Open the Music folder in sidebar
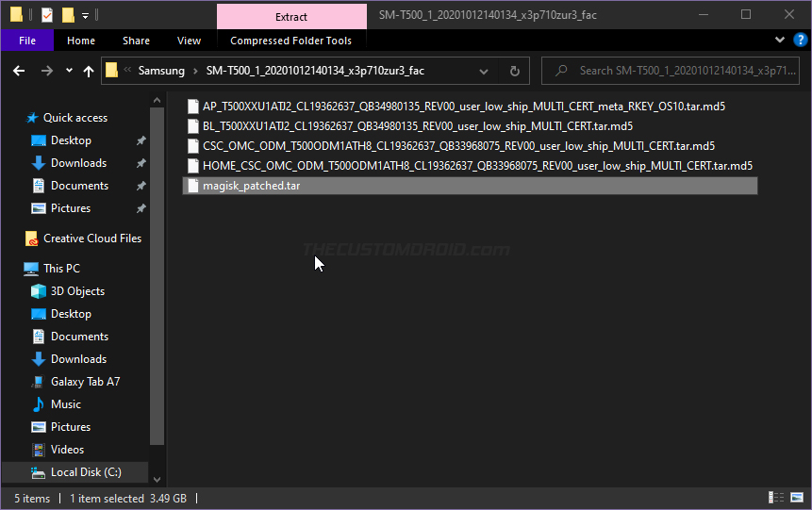Screen dimensions: 812x510 tap(66, 404)
